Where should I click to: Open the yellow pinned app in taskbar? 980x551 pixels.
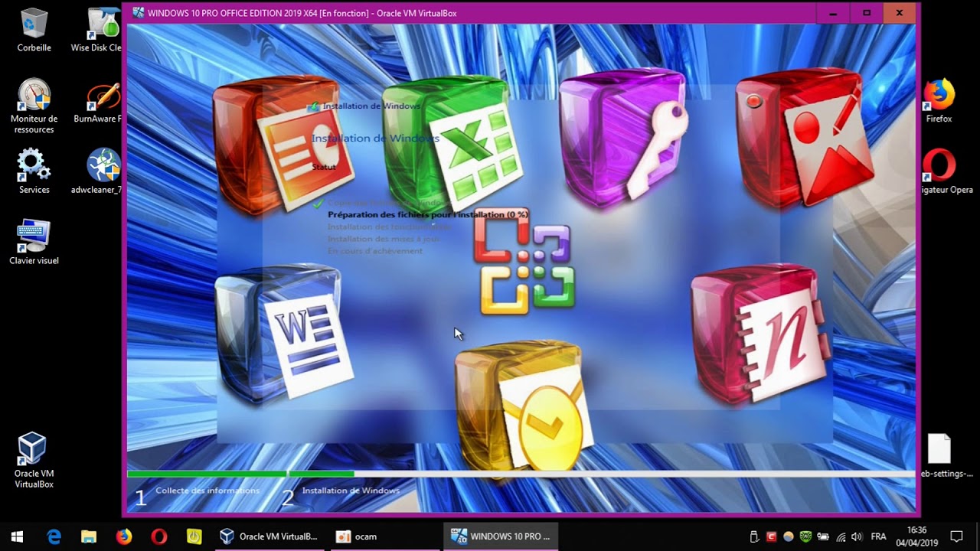tap(194, 536)
